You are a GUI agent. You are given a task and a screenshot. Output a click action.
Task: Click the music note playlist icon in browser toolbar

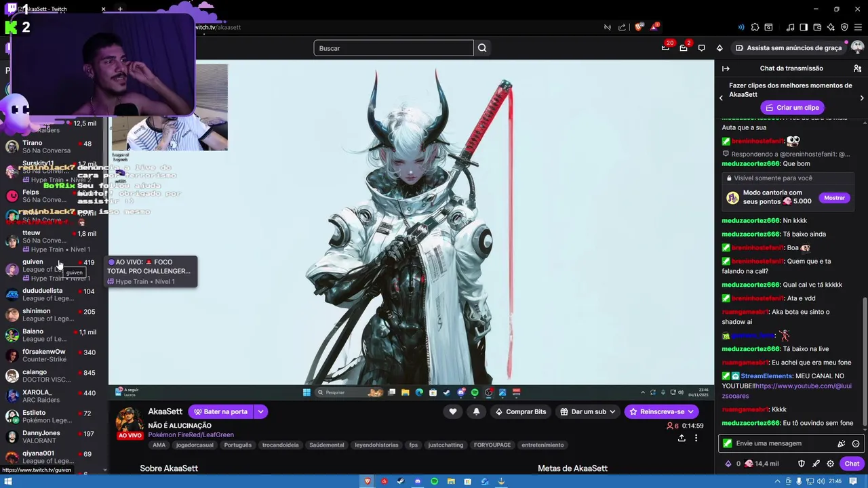pos(790,27)
